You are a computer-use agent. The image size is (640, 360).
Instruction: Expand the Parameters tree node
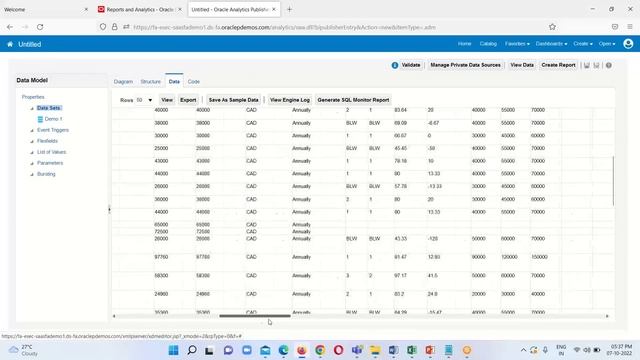(x=32, y=164)
